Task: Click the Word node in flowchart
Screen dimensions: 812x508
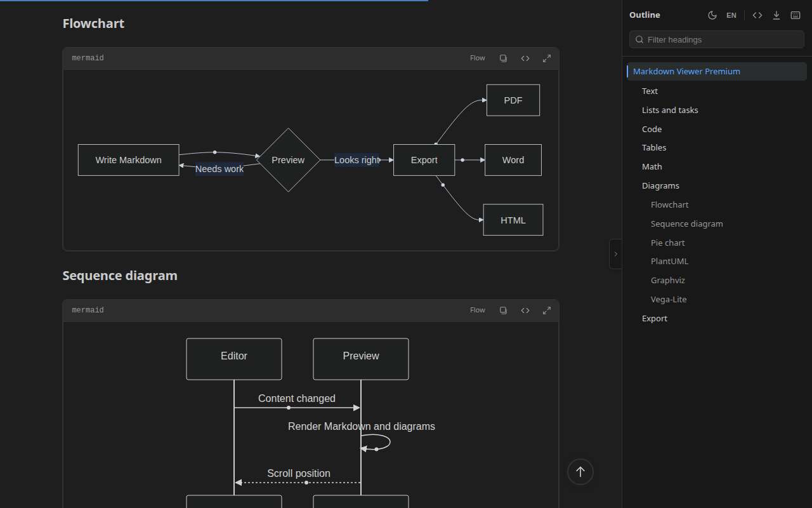Action: tap(513, 160)
